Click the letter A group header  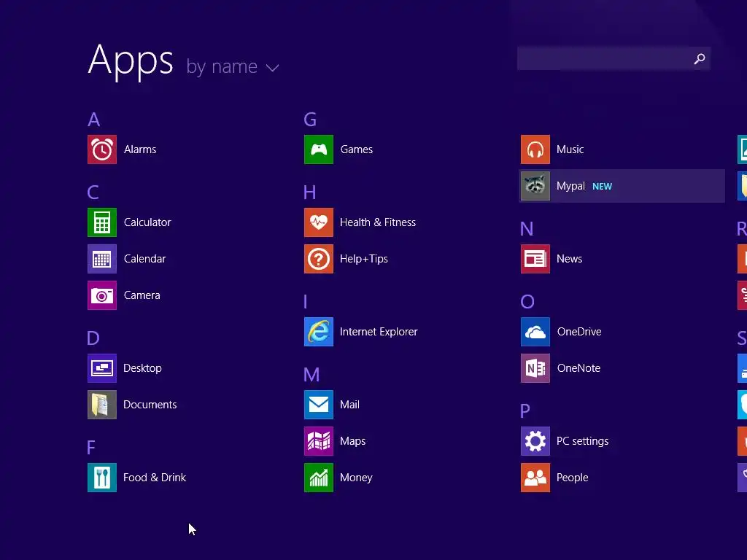pos(94,120)
